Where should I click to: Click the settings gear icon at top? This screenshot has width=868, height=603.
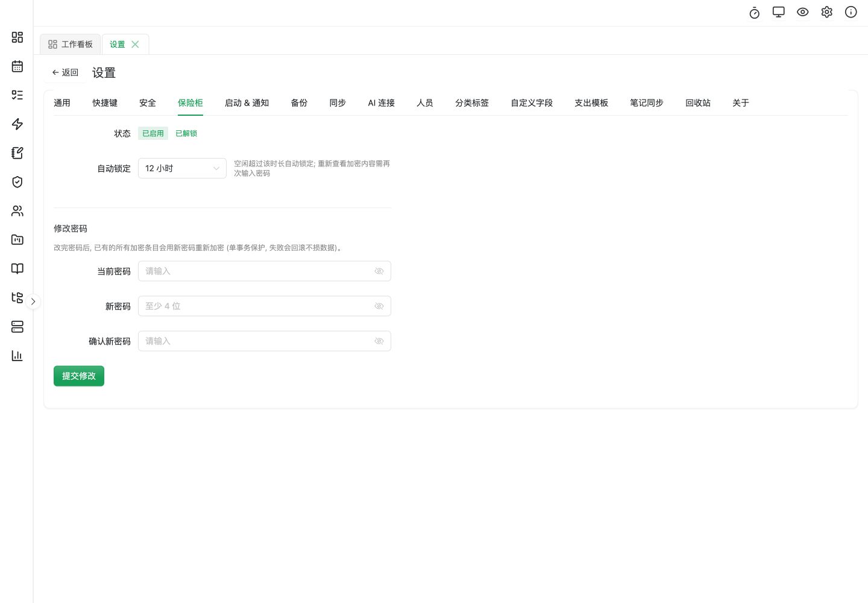827,12
